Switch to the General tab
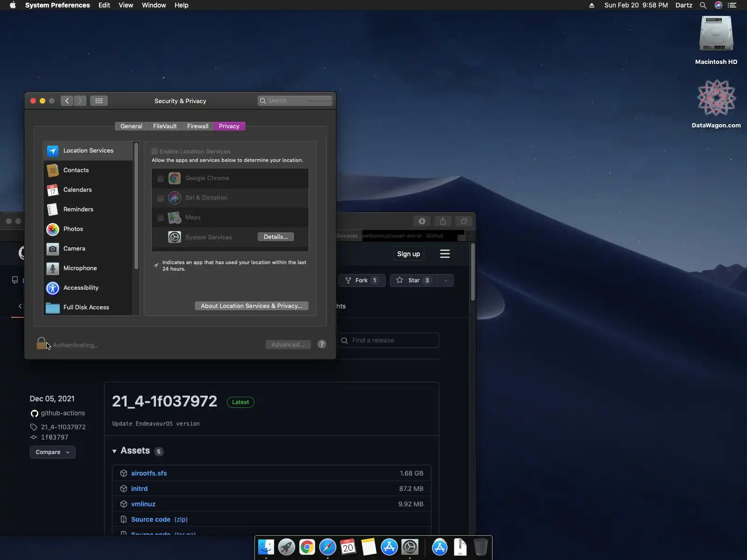 coord(131,126)
